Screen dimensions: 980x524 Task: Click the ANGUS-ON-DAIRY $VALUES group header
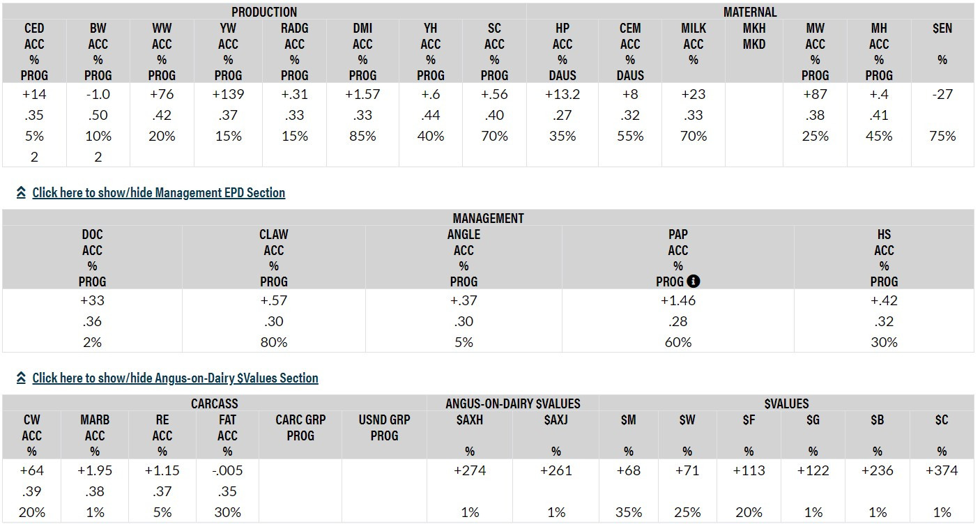click(512, 403)
